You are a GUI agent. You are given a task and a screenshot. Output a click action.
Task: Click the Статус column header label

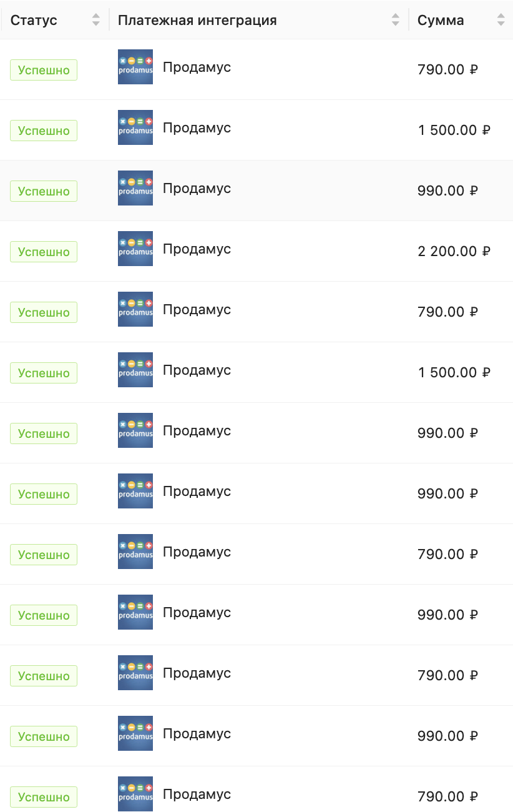(x=34, y=20)
